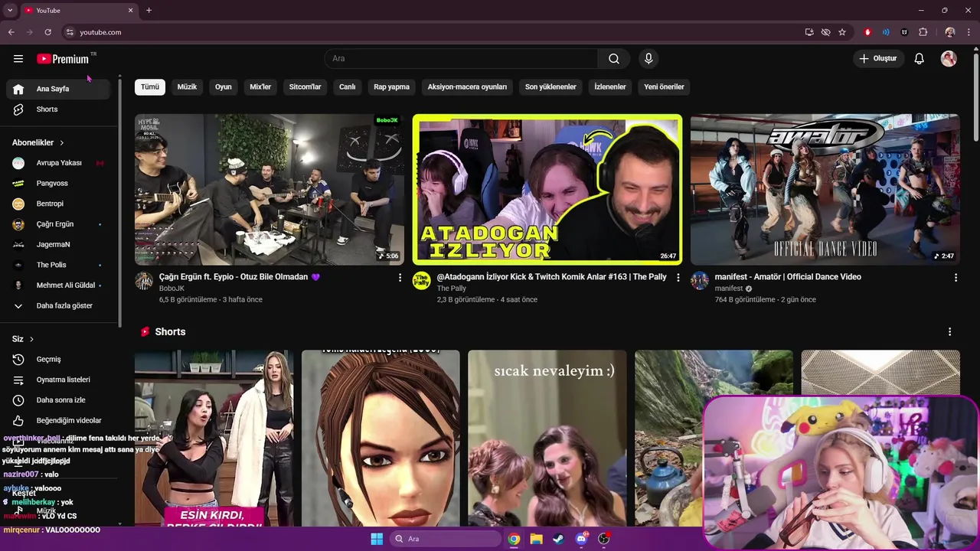Select the Yeni öneriler chip
The height and width of the screenshot is (551, 980).
click(664, 86)
